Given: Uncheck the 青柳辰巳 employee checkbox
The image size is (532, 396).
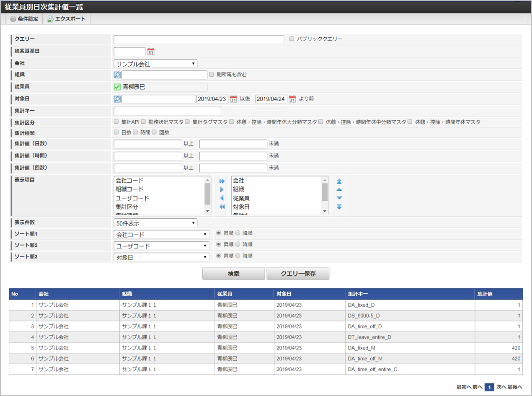Looking at the screenshot, I should point(117,87).
